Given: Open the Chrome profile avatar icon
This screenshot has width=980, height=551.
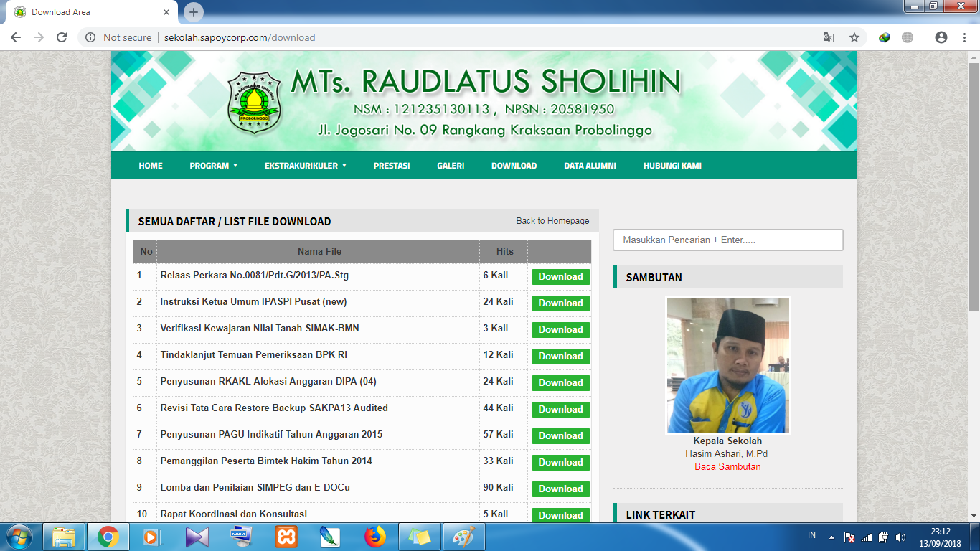Looking at the screenshot, I should click(x=941, y=37).
